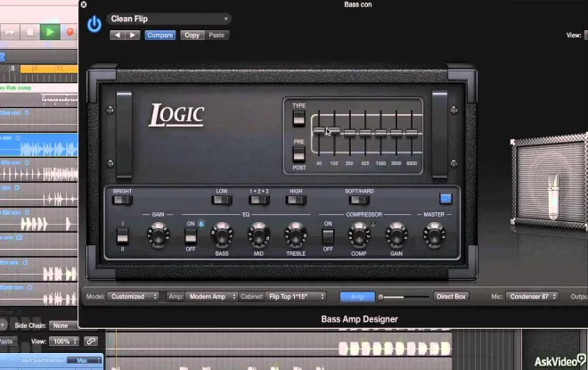Viewport: 588px width, 370px height.
Task: Click the blue EQ display button on amp
Action: click(x=445, y=199)
